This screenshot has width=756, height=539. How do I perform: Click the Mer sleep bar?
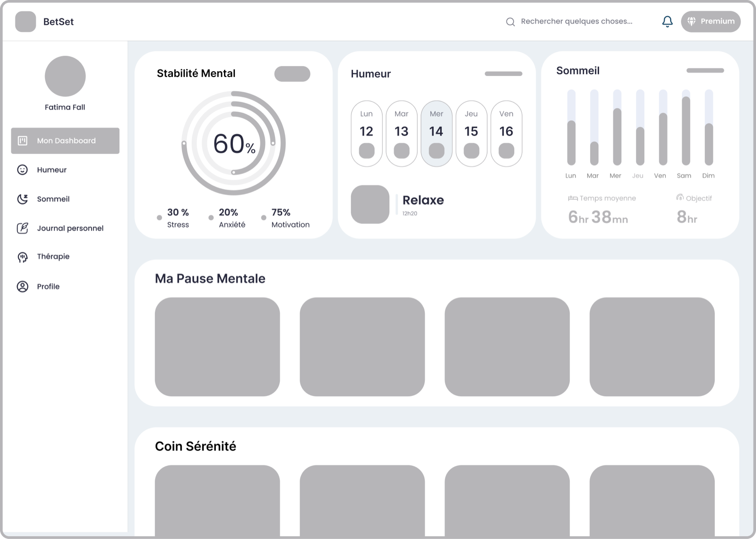click(x=617, y=128)
